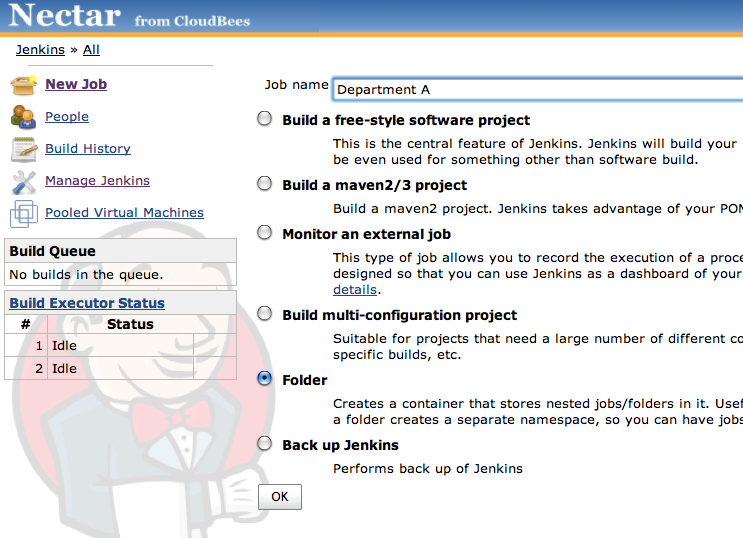Click the People icon in sidebar
Image resolution: width=743 pixels, height=538 pixels.
[24, 117]
